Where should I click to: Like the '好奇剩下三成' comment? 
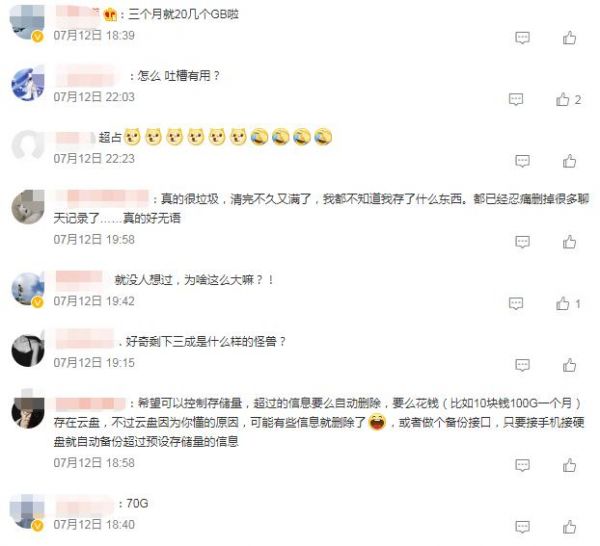pyautogui.click(x=569, y=365)
